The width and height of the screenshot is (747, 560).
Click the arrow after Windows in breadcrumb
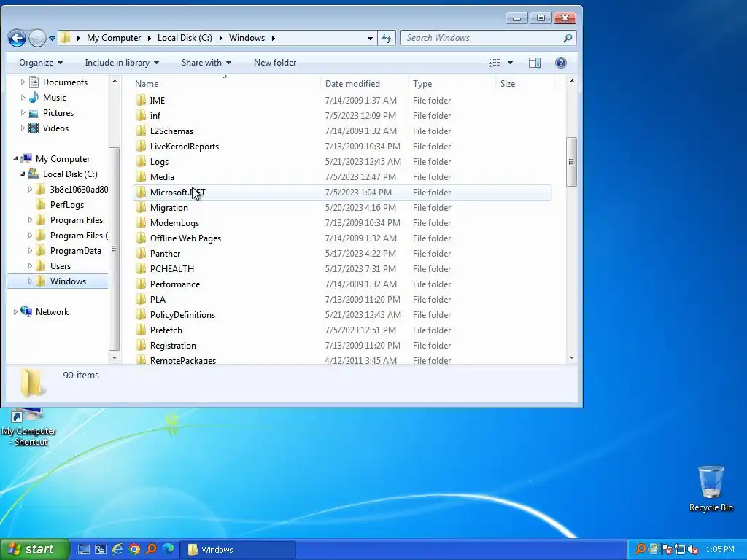coord(274,38)
